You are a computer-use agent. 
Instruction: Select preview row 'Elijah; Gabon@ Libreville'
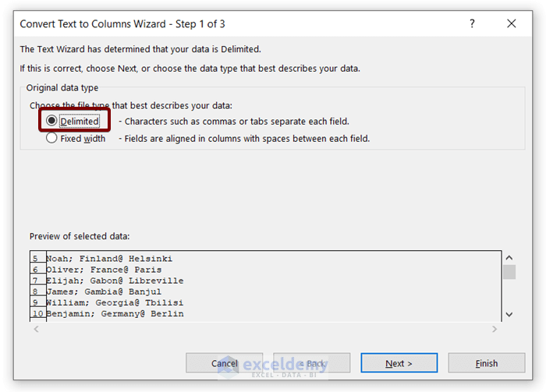click(115, 281)
